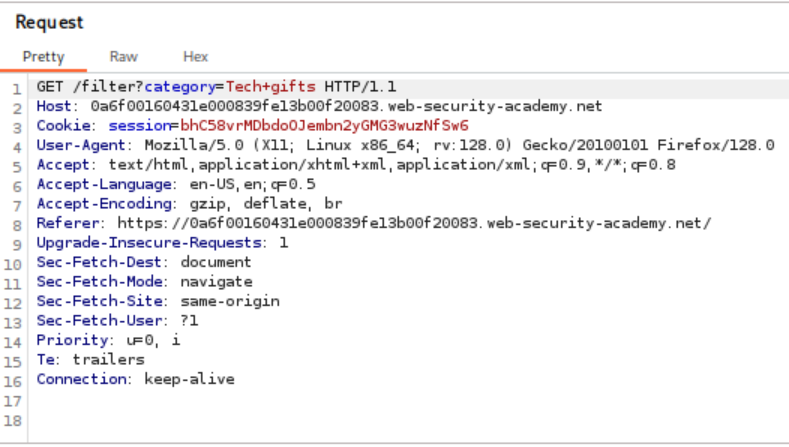Click the Referer header URL value

click(x=414, y=223)
